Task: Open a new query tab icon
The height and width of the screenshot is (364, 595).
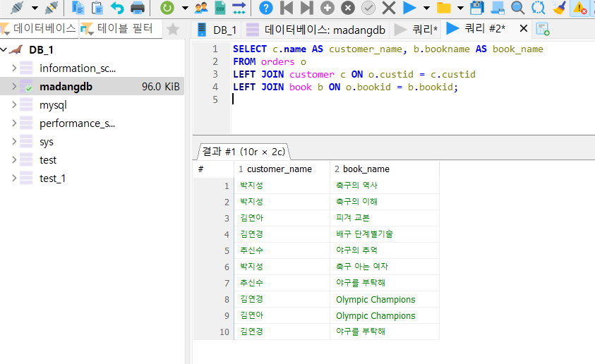Action: [543, 29]
